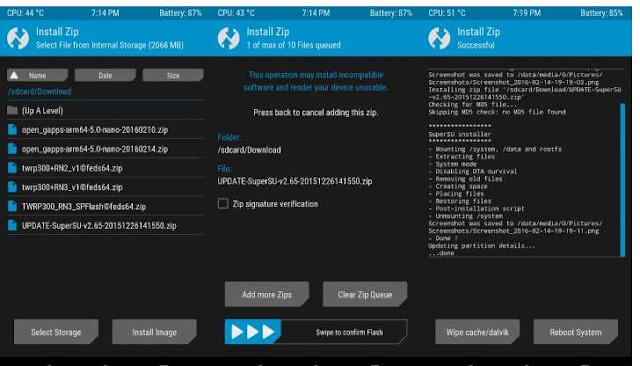Sort file list by Name
This screenshot has height=366, width=640.
pos(37,75)
